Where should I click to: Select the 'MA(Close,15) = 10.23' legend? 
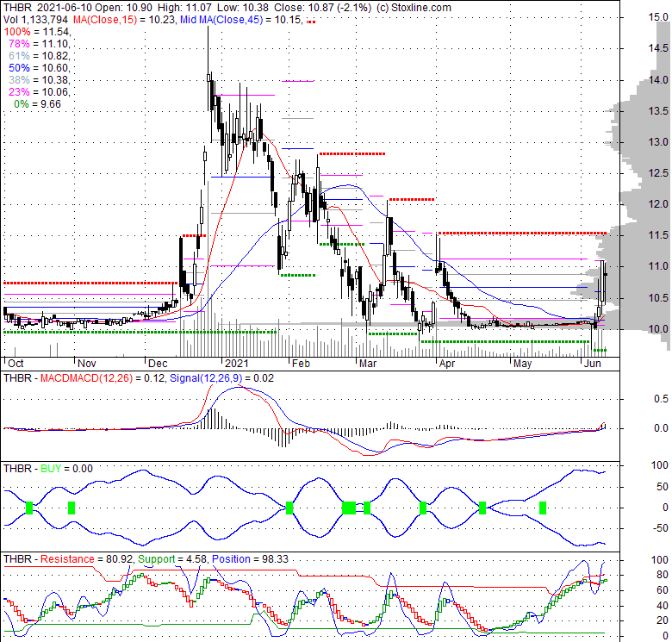[124, 20]
